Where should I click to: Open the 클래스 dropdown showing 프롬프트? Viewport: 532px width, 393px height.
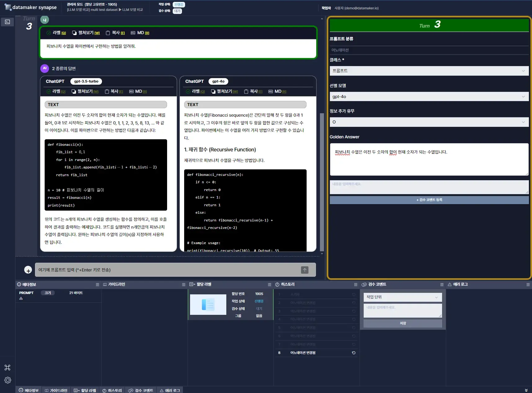point(429,71)
